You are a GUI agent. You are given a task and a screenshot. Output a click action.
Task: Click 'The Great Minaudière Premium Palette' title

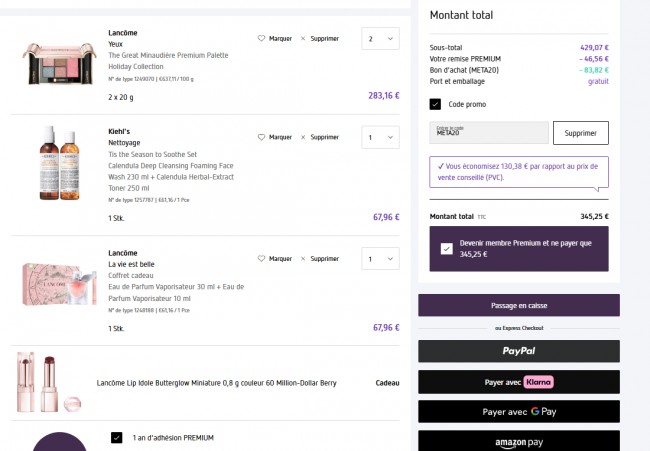click(x=168, y=55)
